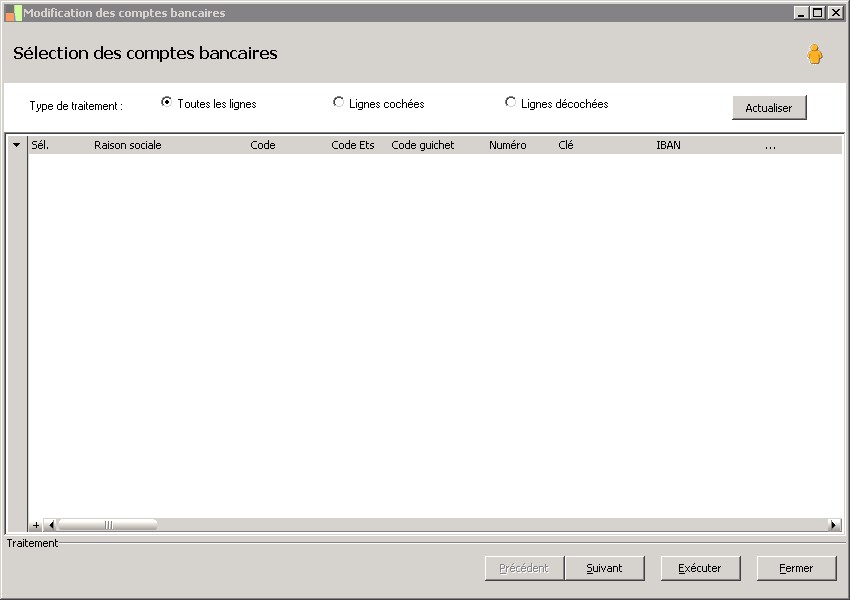The width and height of the screenshot is (850, 600).
Task: Click the Sél. column header
Action: [x=40, y=145]
